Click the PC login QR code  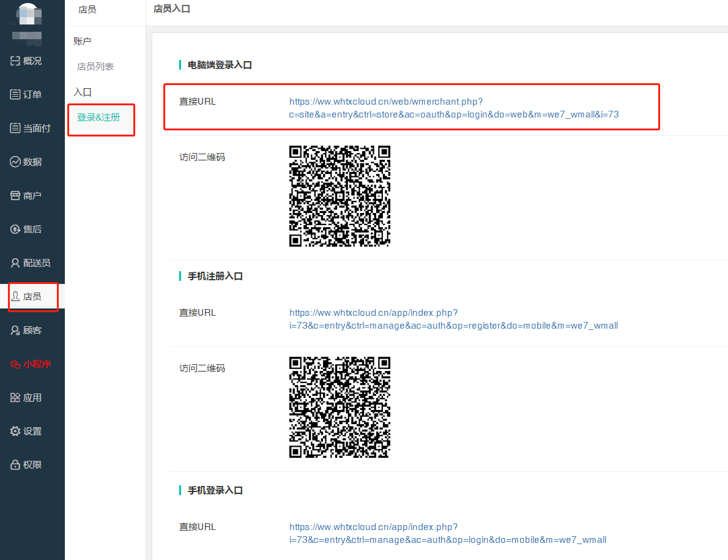340,196
